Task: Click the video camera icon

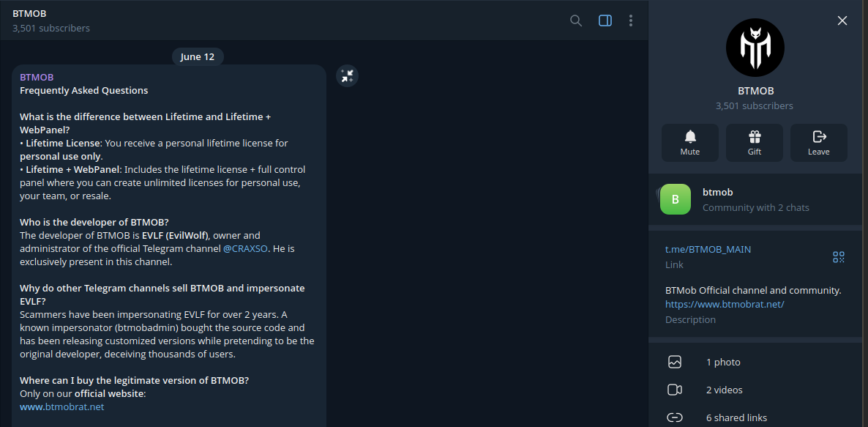Action: (x=674, y=390)
